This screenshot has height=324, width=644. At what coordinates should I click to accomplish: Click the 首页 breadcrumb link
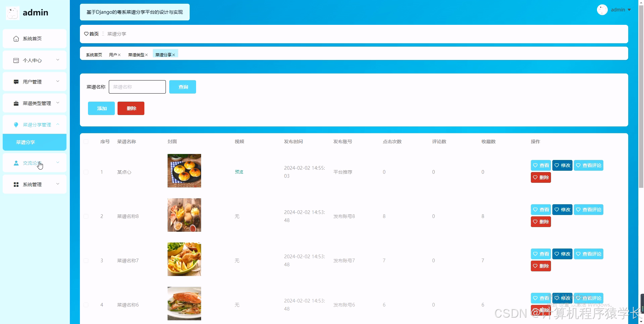[x=94, y=34]
